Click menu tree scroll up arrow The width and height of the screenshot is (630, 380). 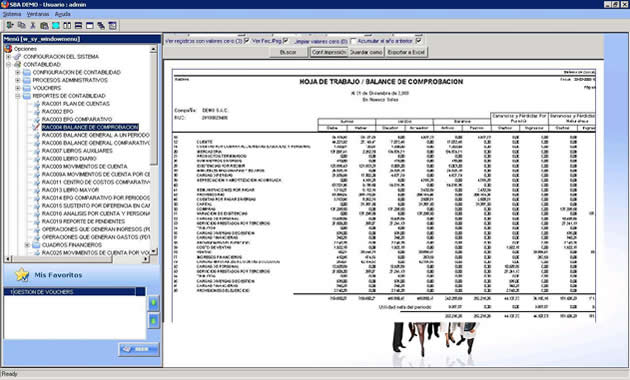click(x=153, y=49)
